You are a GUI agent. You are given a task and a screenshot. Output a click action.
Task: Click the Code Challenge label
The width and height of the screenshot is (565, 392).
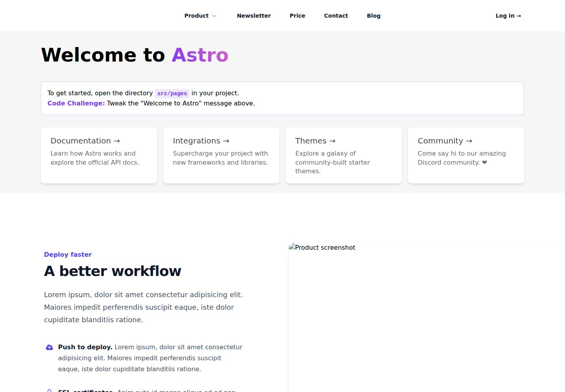click(x=76, y=103)
